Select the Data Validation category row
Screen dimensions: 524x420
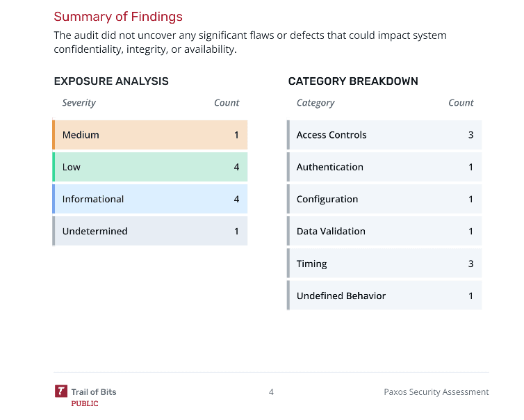pos(384,231)
